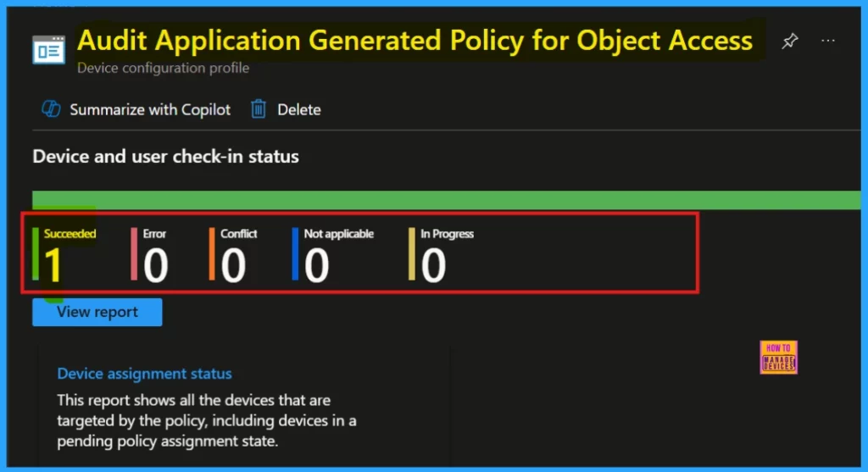This screenshot has height=472, width=868.
Task: Open the more options ellipsis menu
Action: click(x=828, y=41)
